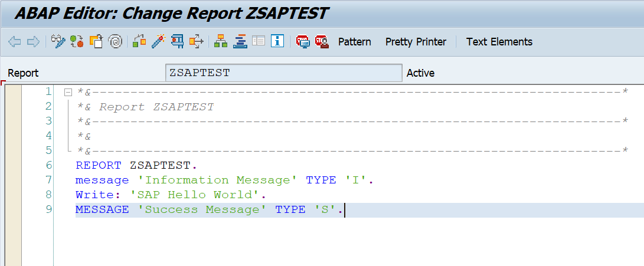Viewport: 644px width, 266px height.
Task: Click the Report name field ZSAPTEST
Action: tap(284, 73)
